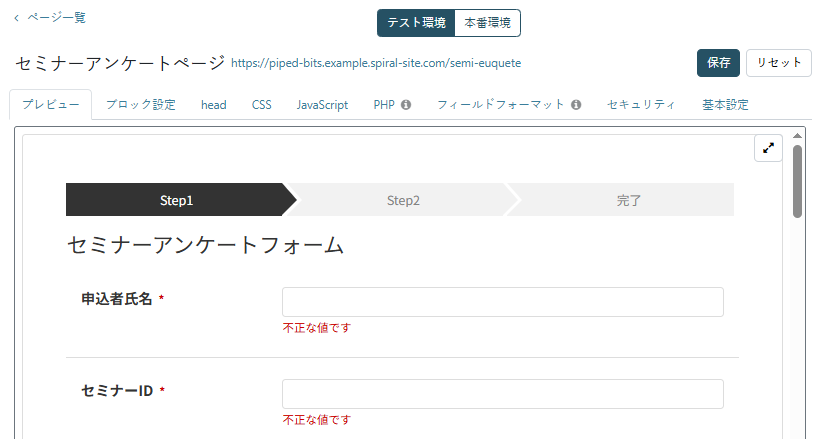Select the Step2 progress step
Viewport: 820px width, 439px height.
click(403, 200)
